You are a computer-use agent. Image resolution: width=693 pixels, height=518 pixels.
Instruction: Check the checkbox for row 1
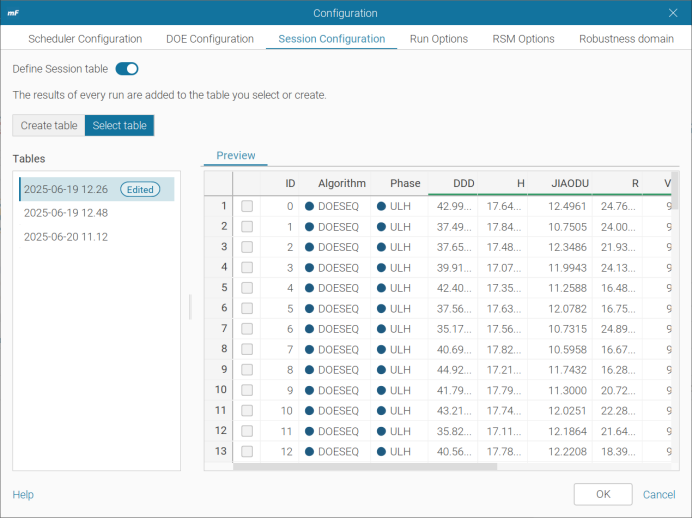click(x=247, y=206)
